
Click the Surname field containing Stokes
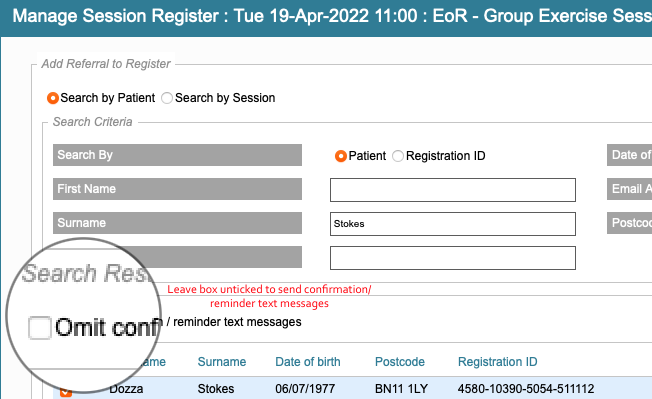453,224
